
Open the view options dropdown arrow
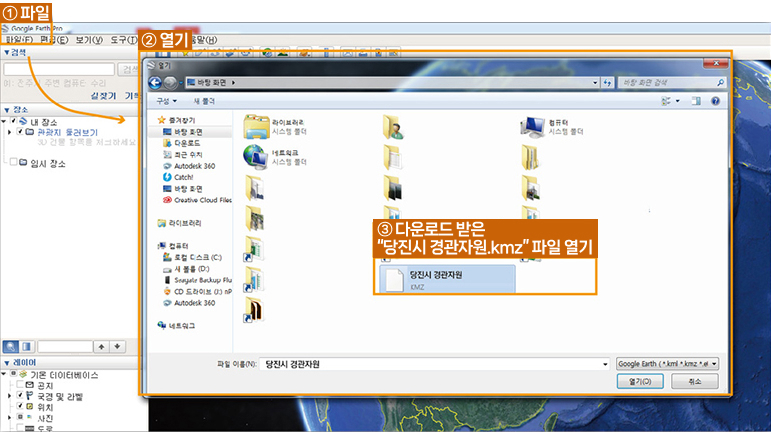pos(678,101)
